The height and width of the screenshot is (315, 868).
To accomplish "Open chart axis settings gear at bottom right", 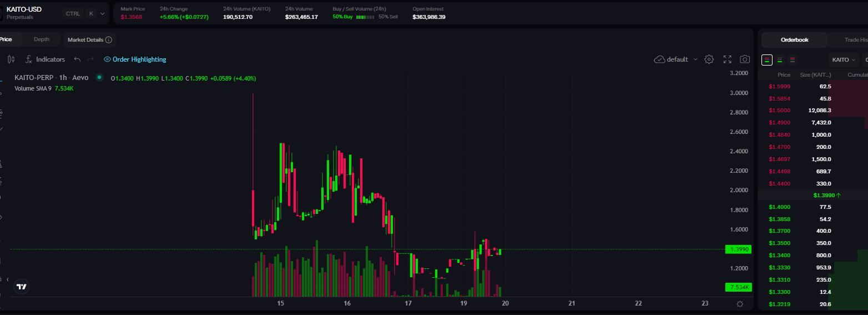I will point(739,304).
